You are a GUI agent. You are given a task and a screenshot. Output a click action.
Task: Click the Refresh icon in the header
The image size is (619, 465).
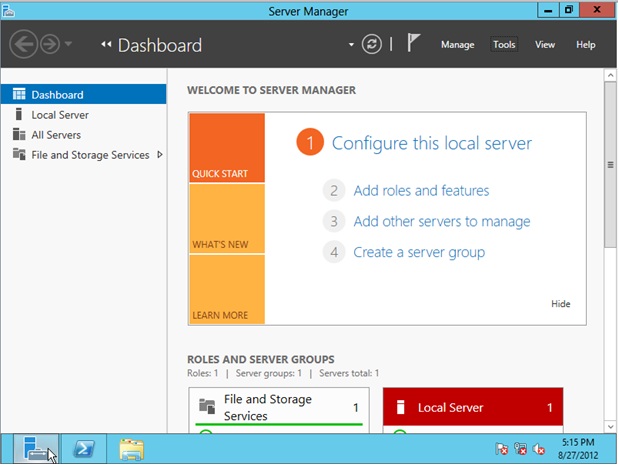point(372,44)
